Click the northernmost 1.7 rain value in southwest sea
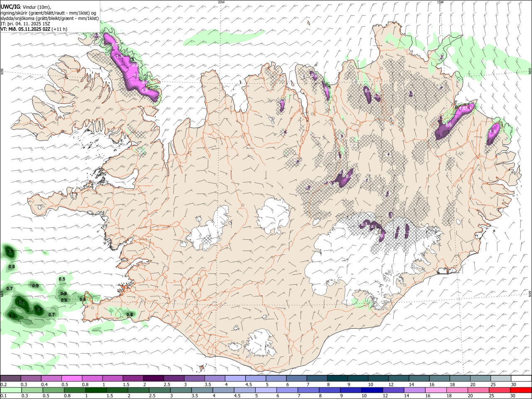532x399 pixels. pyautogui.click(x=10, y=252)
